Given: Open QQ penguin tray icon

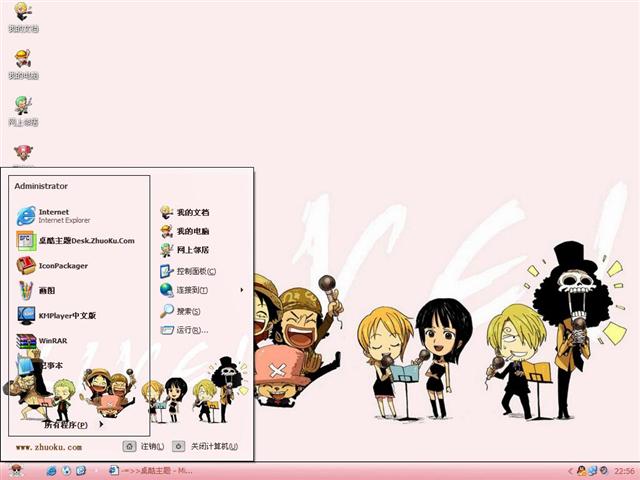Looking at the screenshot, I should [x=581, y=471].
